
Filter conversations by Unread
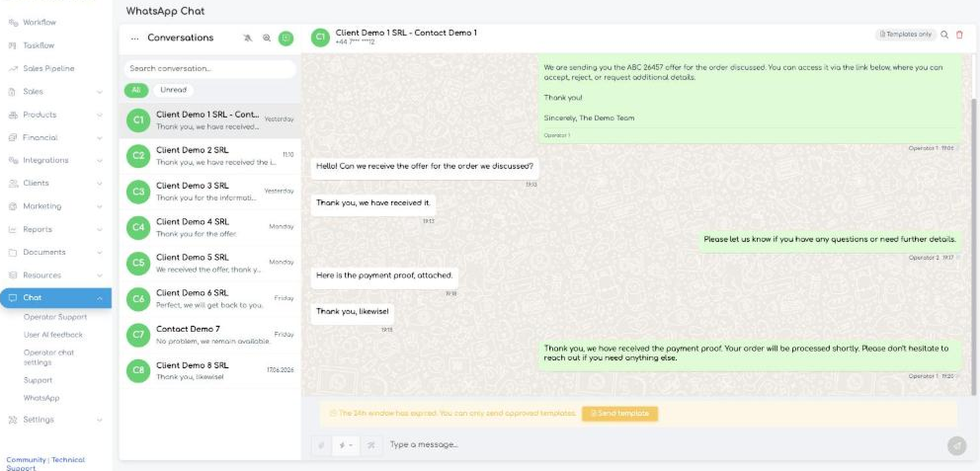[173, 90]
